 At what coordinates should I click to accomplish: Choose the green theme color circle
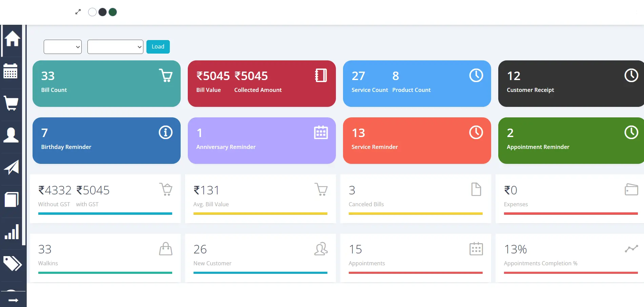[x=113, y=12]
